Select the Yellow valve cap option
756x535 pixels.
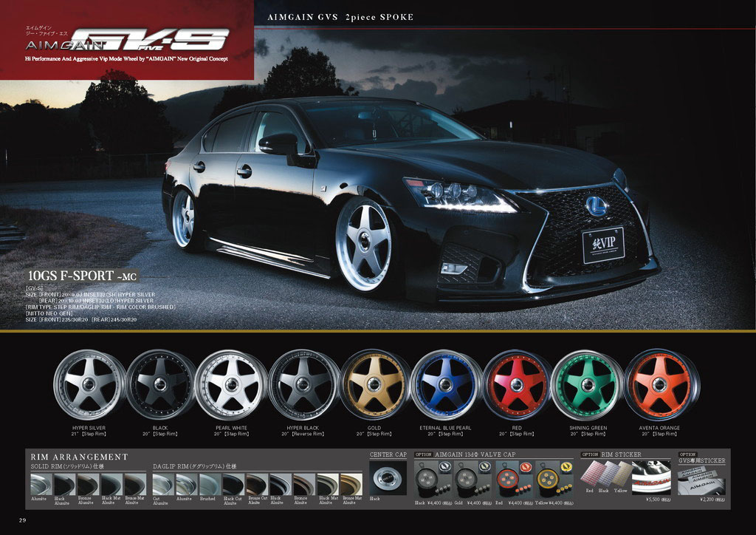click(x=554, y=479)
